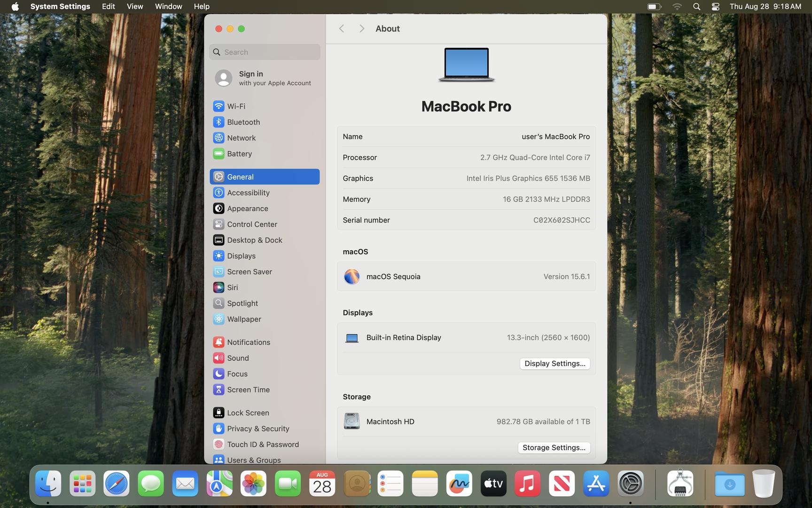Screen dimensions: 812x508
Task: Open Touch ID & Password settings
Action: [x=265, y=444]
